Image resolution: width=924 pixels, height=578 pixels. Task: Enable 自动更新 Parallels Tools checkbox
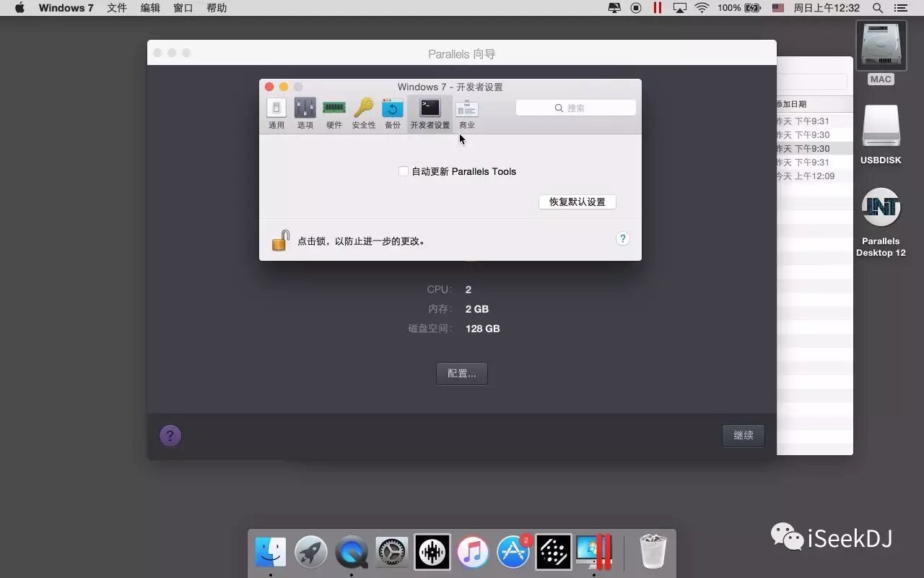404,171
